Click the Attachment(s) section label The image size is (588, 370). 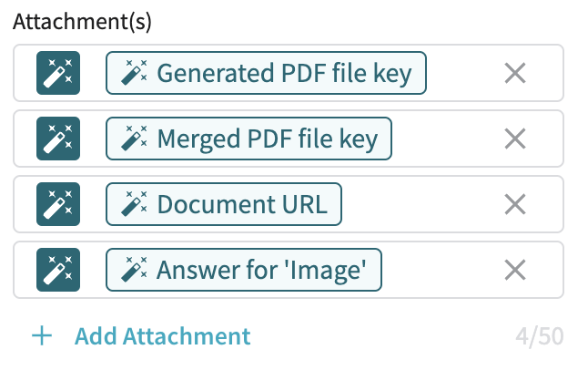(x=82, y=23)
